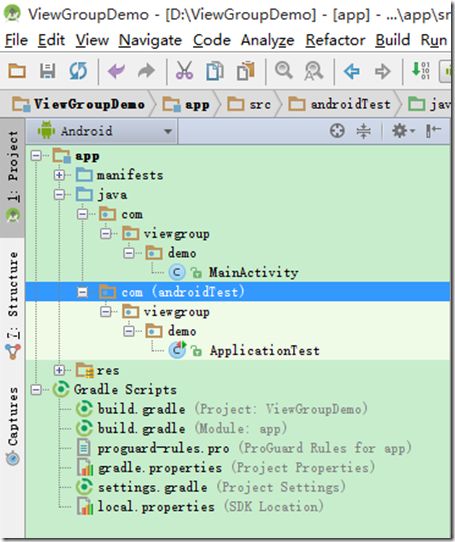Screen dimensions: 455x542
Task: Collapse the Gradle Scripts node
Action: click(x=36, y=390)
